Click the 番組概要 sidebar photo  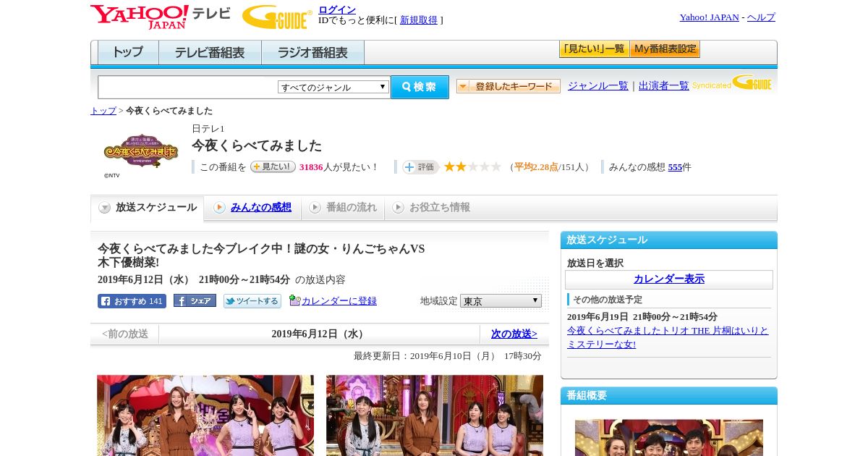[x=669, y=437]
